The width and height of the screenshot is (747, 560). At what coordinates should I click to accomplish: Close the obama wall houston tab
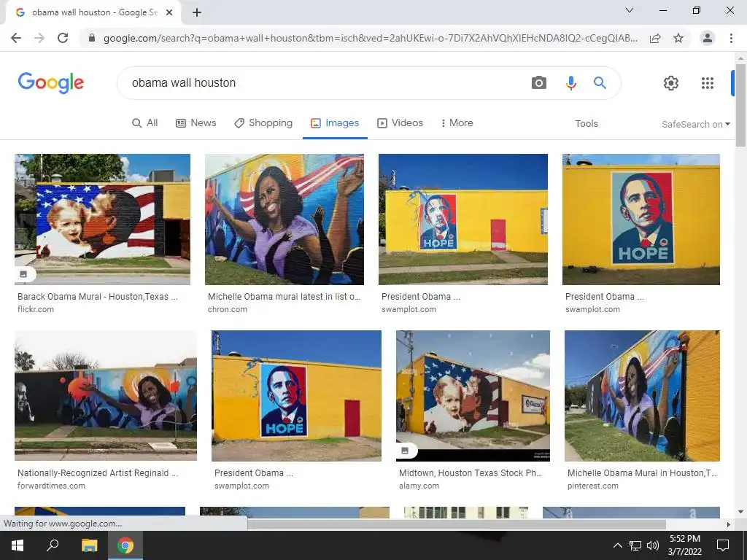point(169,13)
